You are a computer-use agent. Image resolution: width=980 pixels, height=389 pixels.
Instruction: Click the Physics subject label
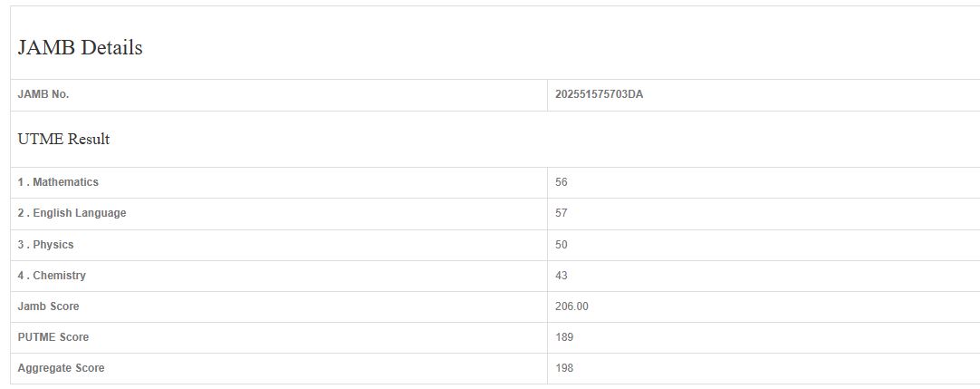click(45, 245)
